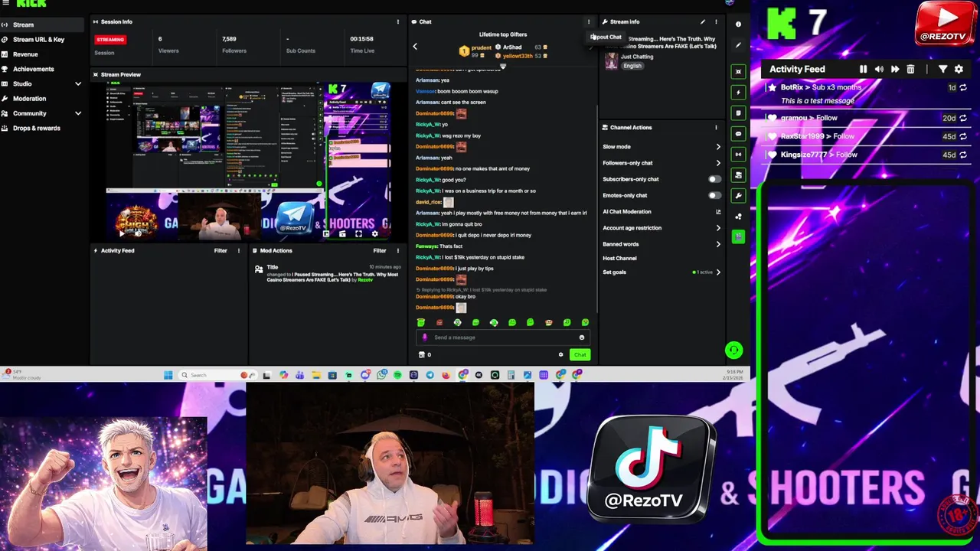Click the English language tag
Image resolution: width=980 pixels, height=551 pixels.
tap(632, 66)
